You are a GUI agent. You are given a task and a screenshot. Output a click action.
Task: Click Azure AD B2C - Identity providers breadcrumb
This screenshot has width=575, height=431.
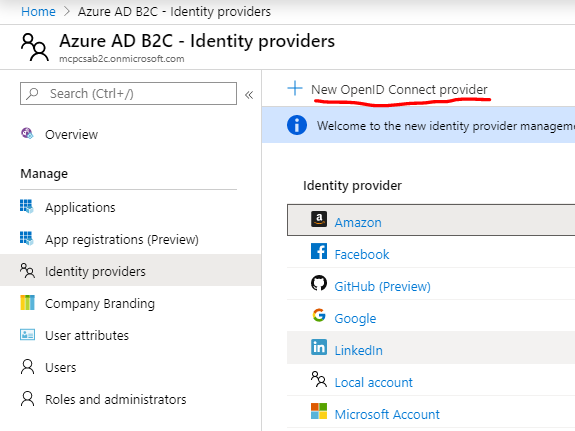point(174,12)
